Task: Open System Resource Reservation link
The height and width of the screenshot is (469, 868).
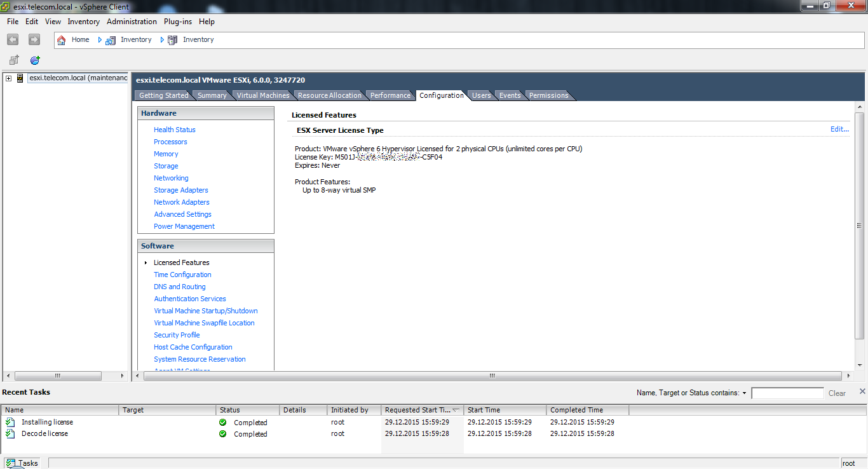Action: (x=200, y=359)
